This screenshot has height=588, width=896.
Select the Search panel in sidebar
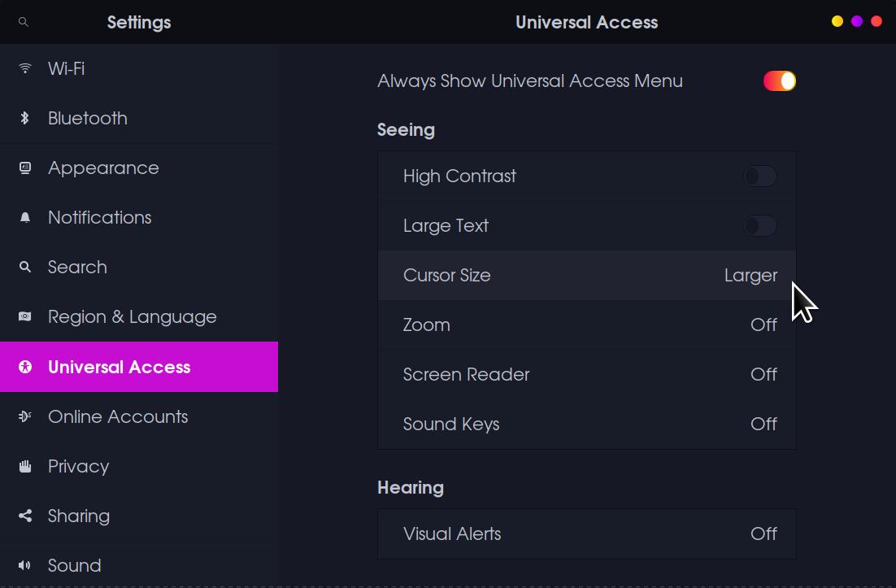pos(77,267)
